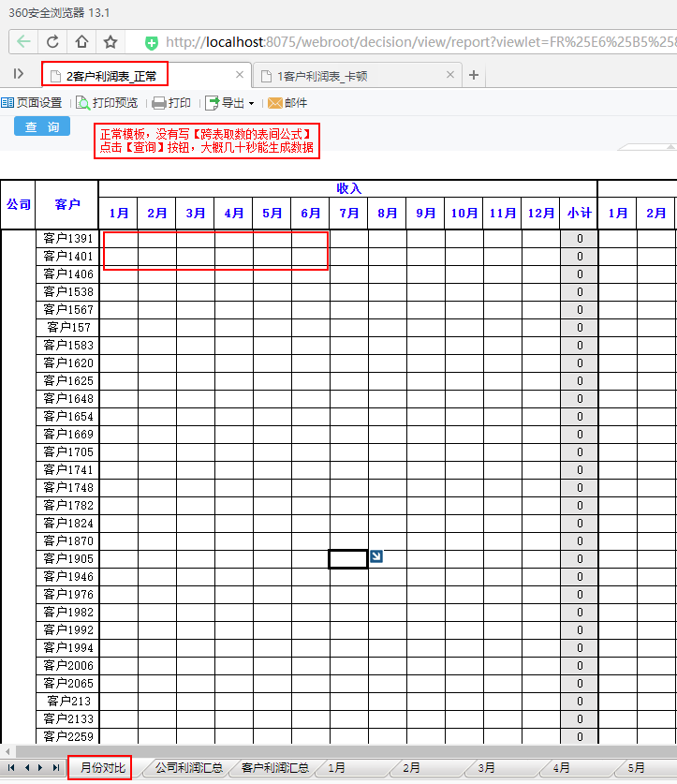
Task: Send report via 邮件 button
Action: [287, 103]
